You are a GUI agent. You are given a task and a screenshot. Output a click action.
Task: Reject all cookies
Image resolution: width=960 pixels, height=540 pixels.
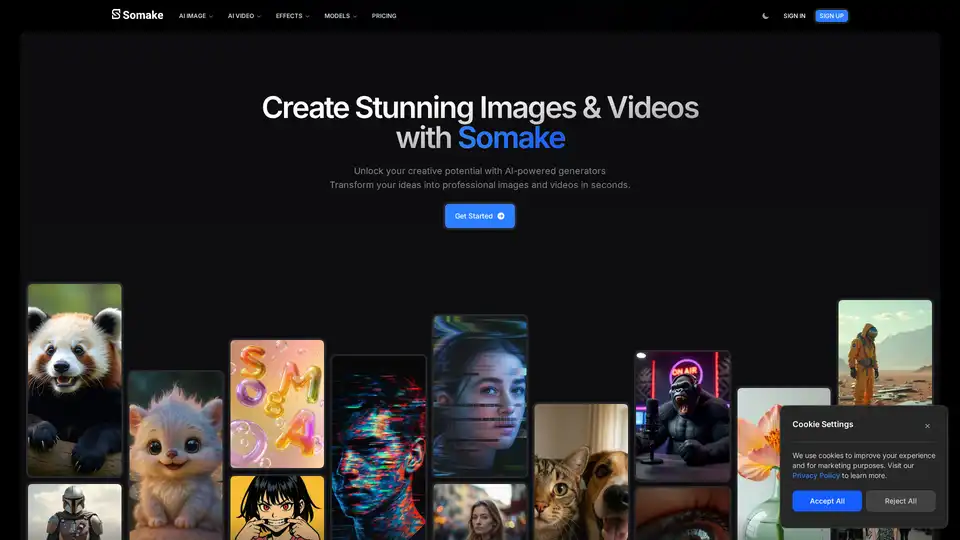coord(900,501)
